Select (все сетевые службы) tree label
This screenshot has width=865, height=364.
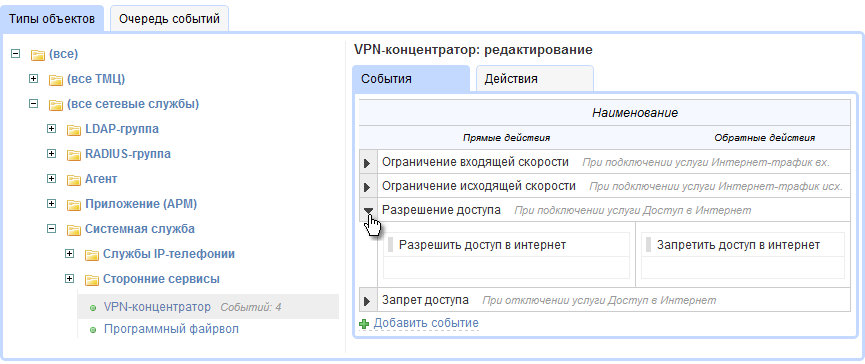point(133,104)
